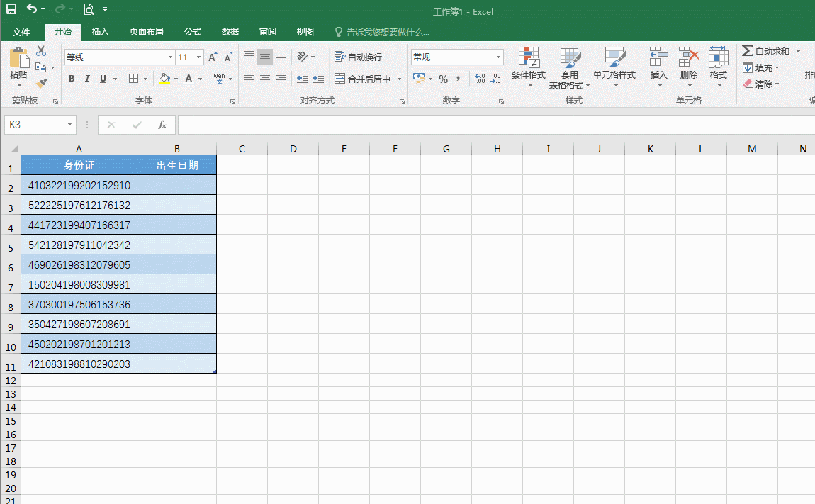Click the Tell me (告诉我您想要做什么) box

[382, 32]
